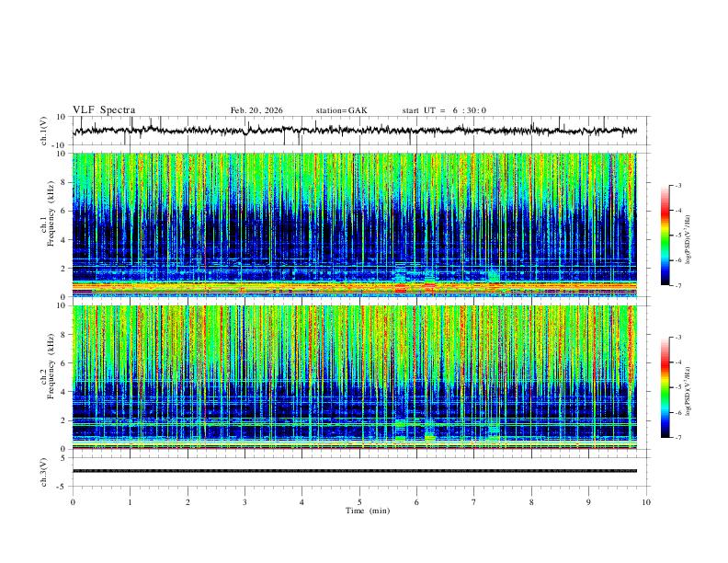The height and width of the screenshot is (563, 728).
Task: Click the "ch.1(V)" waveform axis label
Action: (x=44, y=131)
